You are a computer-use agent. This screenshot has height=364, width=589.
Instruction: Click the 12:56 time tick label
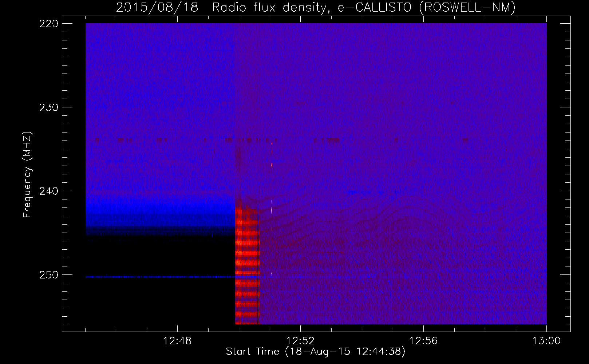coord(423,341)
